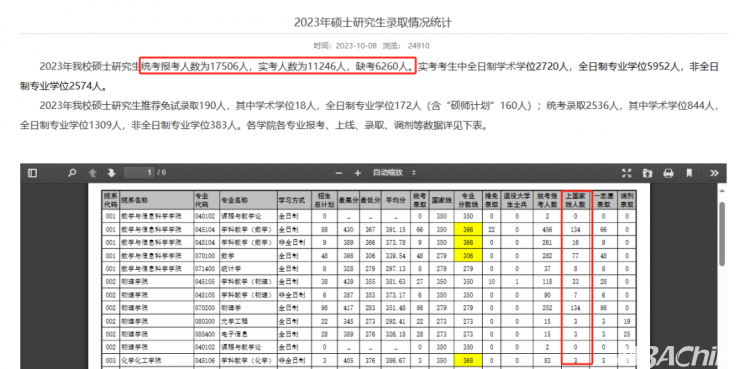Image resolution: width=750 pixels, height=369 pixels.
Task: Zoom in with the plus button
Action: tap(357, 173)
